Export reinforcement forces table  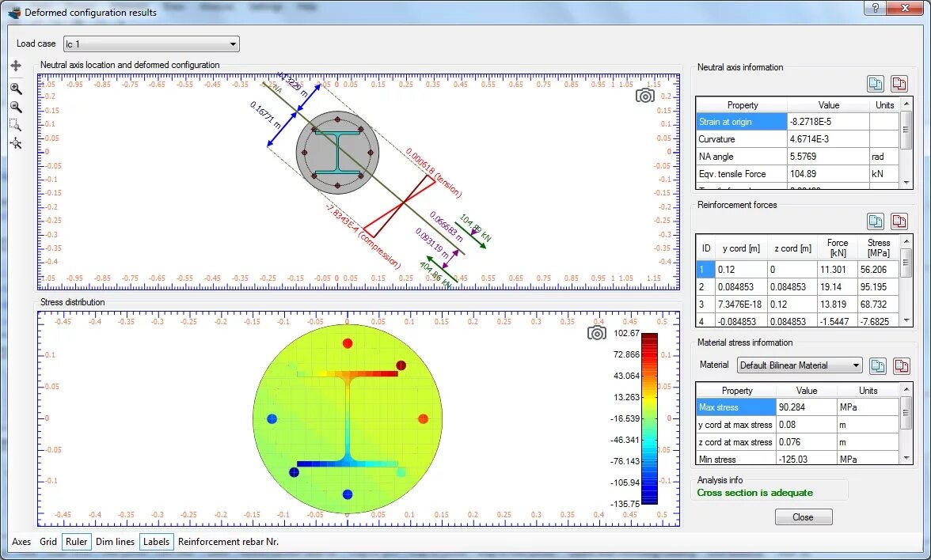899,221
